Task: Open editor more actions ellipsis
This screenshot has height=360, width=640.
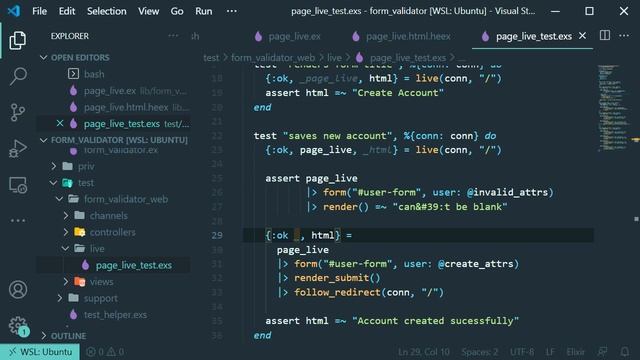Action: coord(624,36)
